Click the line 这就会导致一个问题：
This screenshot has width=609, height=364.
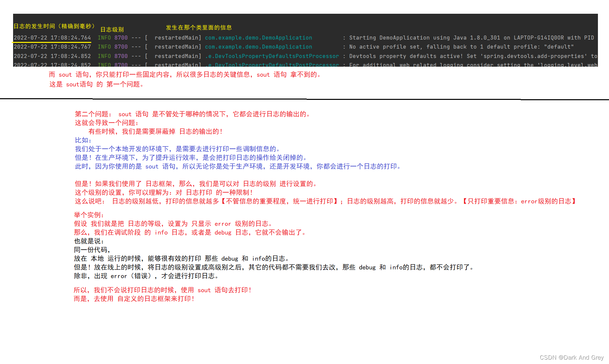click(107, 123)
